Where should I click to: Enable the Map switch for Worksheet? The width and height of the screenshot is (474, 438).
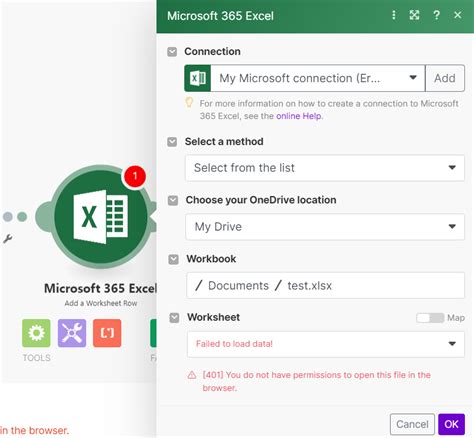[430, 318]
